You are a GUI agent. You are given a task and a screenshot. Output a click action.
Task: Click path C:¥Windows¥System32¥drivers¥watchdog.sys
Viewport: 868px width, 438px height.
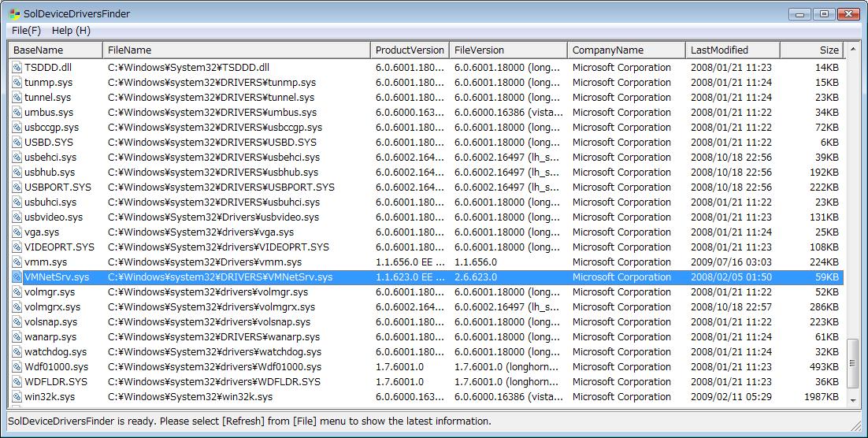215,351
